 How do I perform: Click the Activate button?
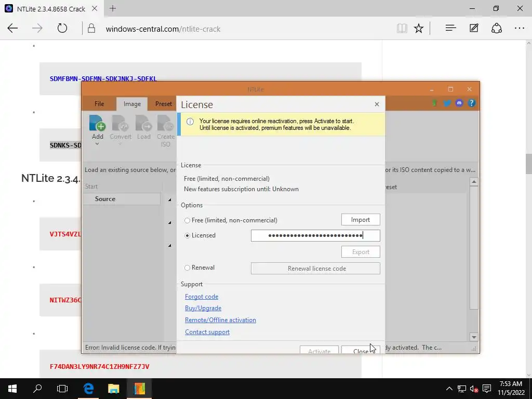(x=319, y=350)
